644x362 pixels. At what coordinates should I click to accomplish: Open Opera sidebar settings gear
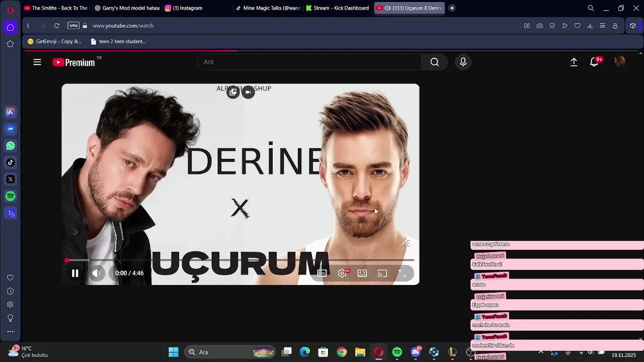tap(10, 305)
